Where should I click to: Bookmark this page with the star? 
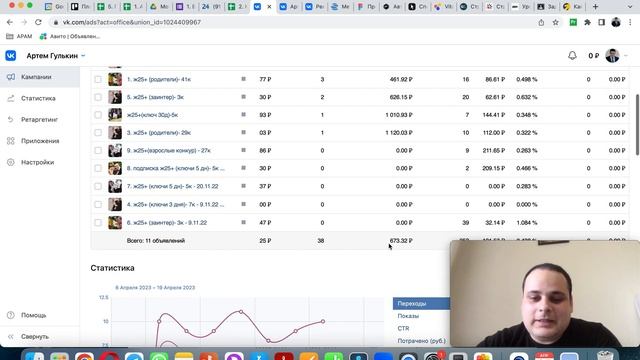pyautogui.click(x=556, y=22)
